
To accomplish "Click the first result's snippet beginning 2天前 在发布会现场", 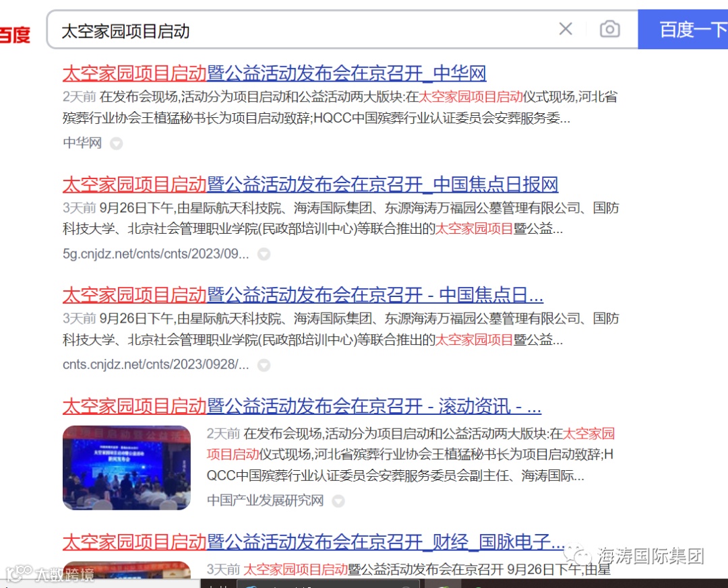I will (340, 107).
